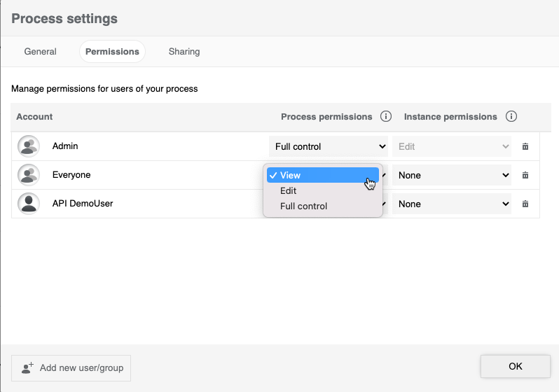Click the API DemoUser avatar icon

coord(29,204)
